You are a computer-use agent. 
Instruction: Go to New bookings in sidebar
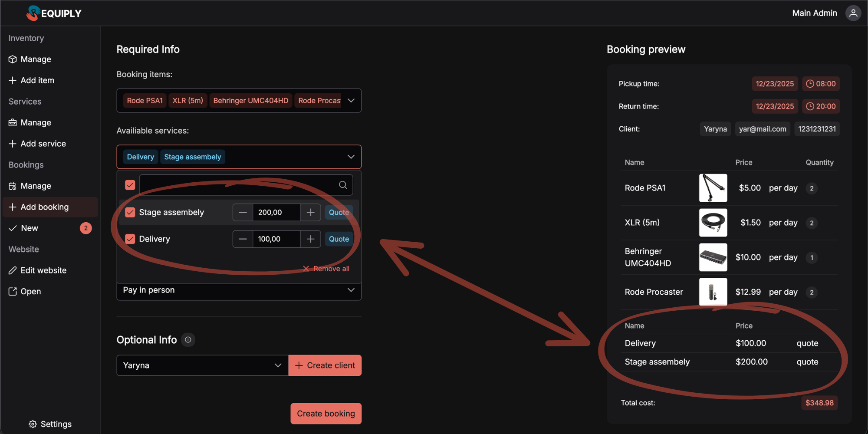(30, 228)
